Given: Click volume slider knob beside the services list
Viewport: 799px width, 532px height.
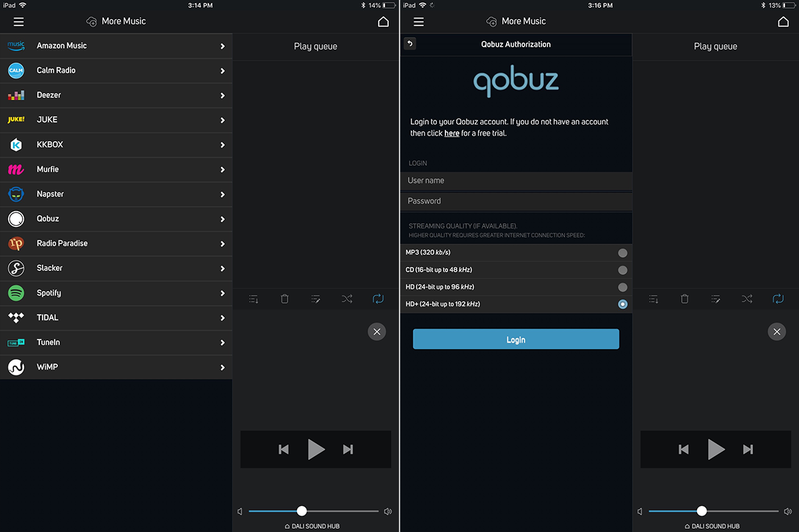Looking at the screenshot, I should [302, 511].
